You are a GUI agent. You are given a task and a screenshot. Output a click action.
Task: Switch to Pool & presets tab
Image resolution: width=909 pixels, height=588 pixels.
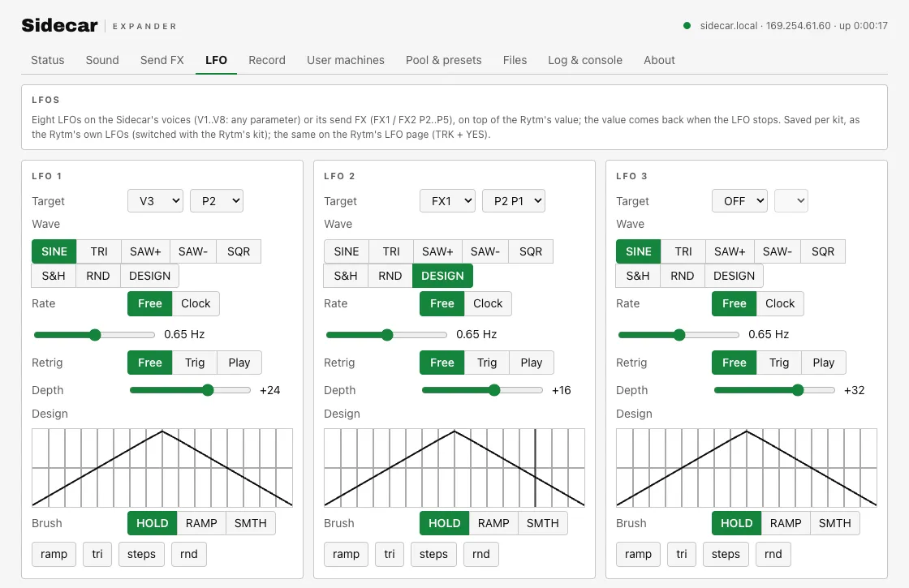(443, 60)
